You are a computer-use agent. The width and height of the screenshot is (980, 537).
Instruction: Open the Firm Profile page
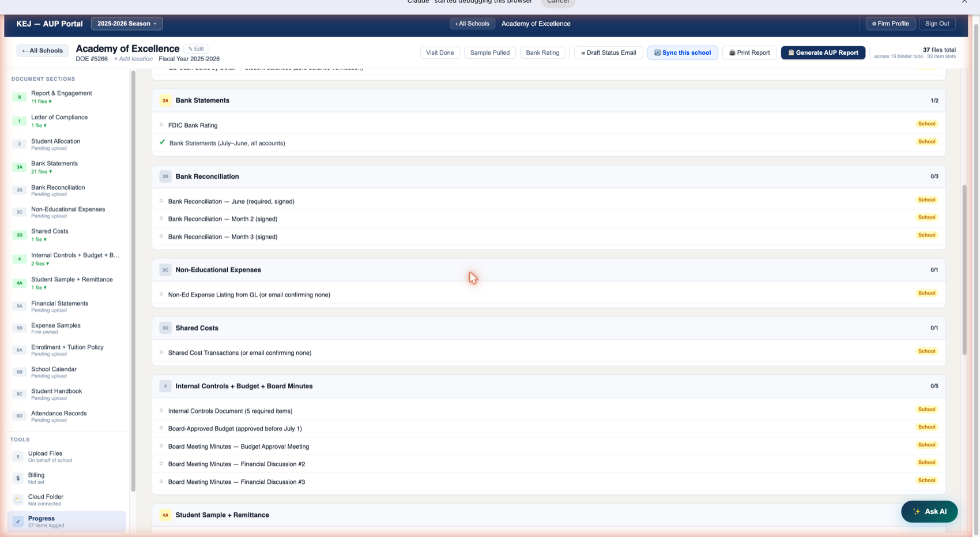tap(890, 24)
